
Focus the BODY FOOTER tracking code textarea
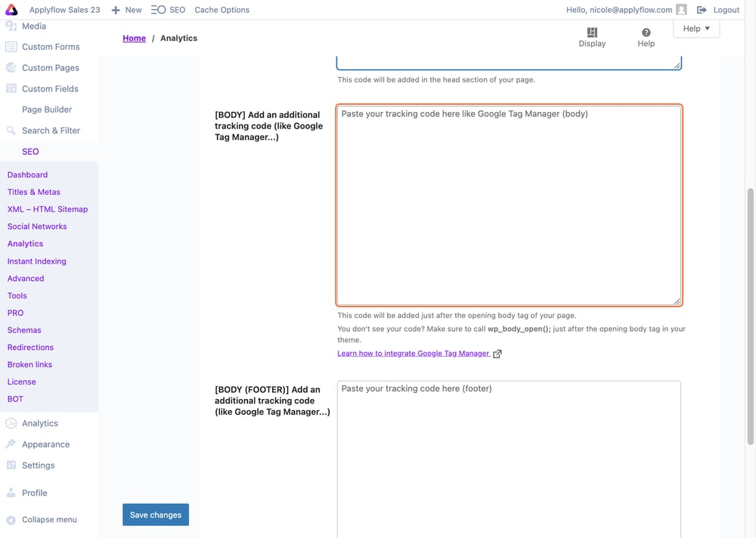[509, 459]
